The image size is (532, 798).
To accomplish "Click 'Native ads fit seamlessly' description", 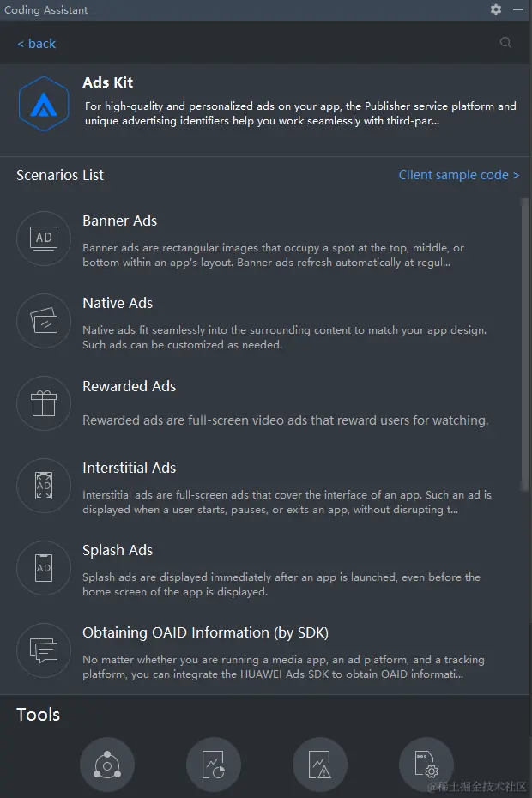I will 285,337.
